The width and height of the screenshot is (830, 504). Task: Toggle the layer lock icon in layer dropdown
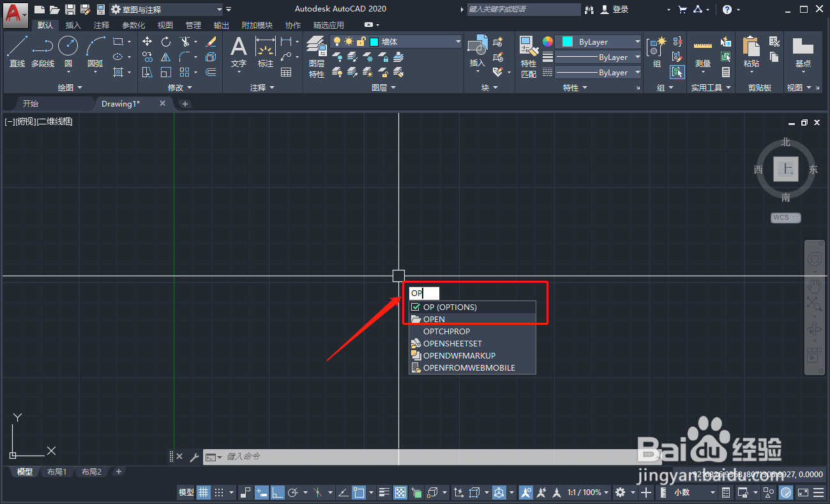click(x=361, y=41)
